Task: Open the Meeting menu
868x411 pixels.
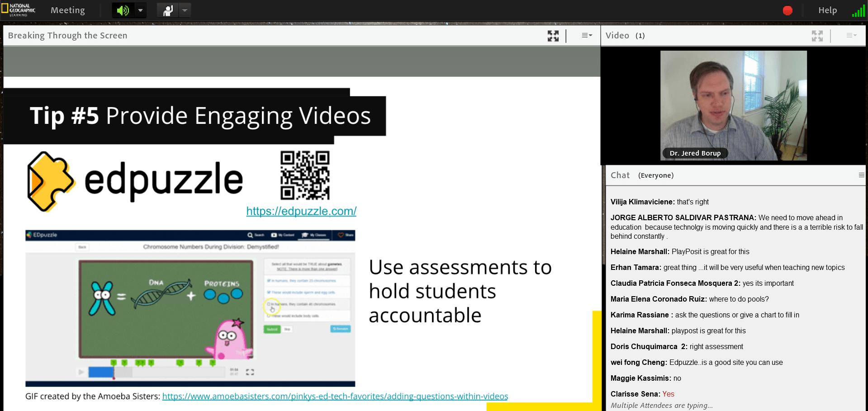Action: (x=68, y=10)
